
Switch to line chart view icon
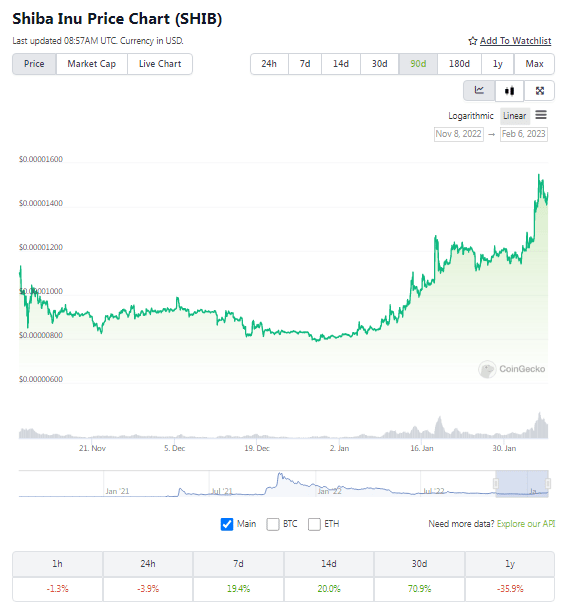[x=479, y=90]
